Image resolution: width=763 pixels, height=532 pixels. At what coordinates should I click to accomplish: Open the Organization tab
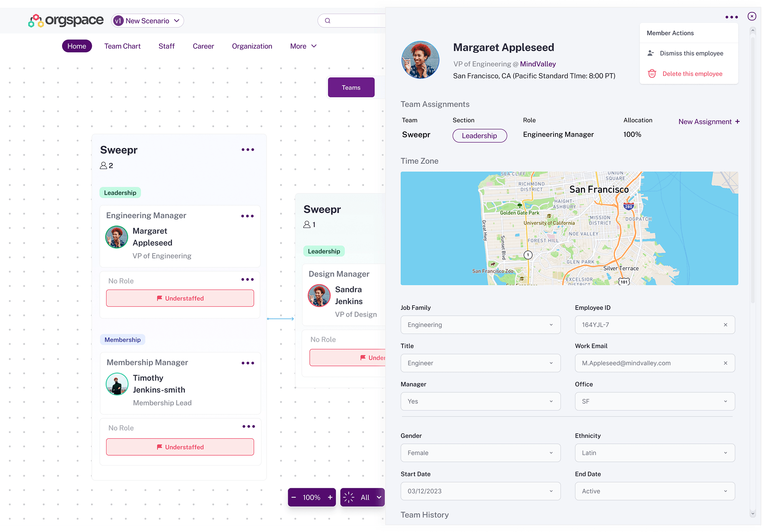[x=252, y=46]
